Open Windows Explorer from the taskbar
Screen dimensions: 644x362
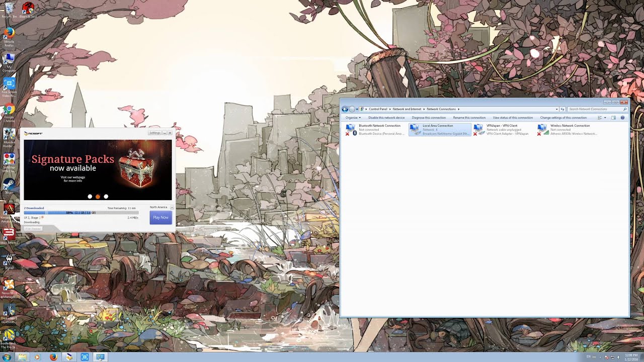coord(22,357)
